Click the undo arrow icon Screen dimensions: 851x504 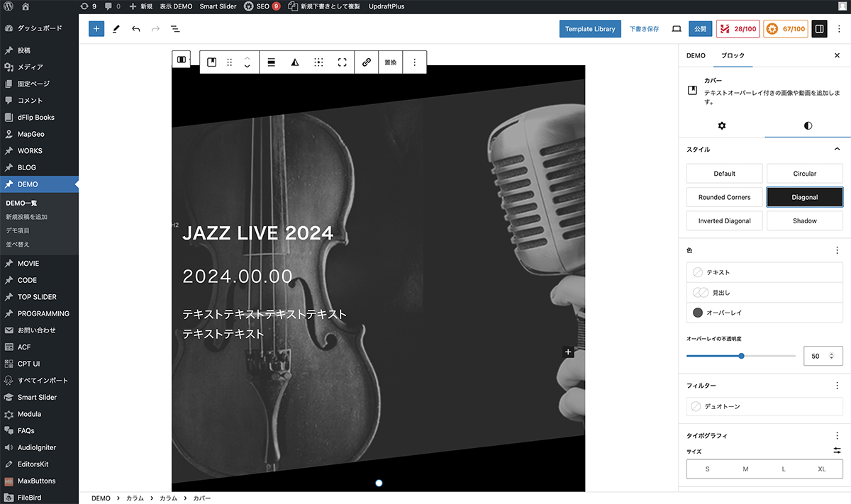coord(135,29)
